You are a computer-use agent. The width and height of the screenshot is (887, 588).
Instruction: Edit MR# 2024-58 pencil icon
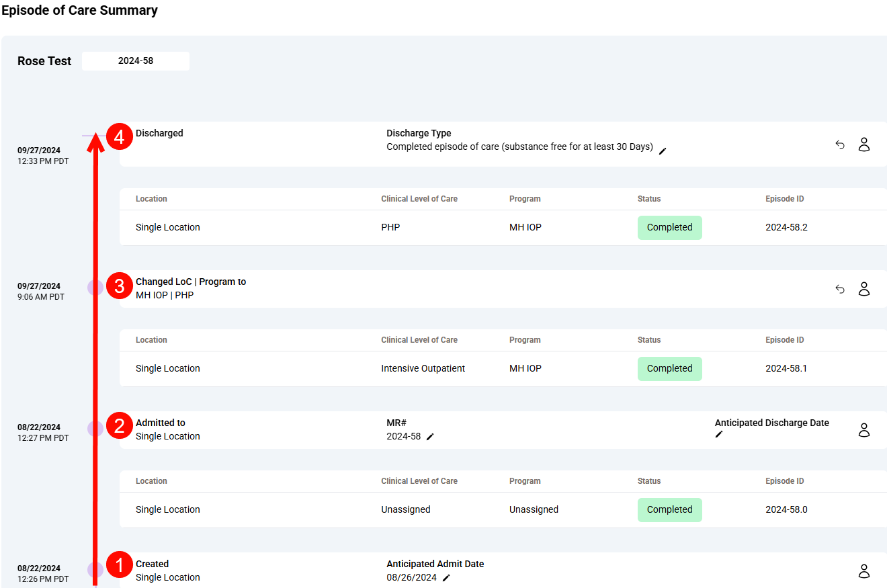point(430,437)
